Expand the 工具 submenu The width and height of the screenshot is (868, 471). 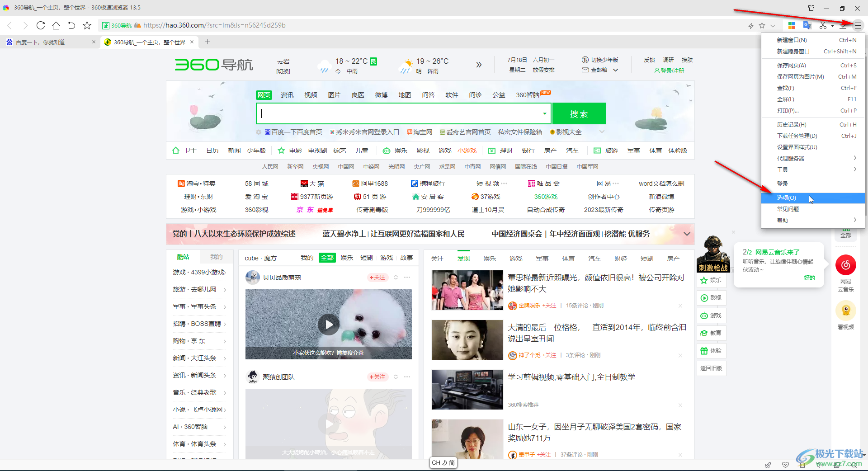(x=813, y=170)
